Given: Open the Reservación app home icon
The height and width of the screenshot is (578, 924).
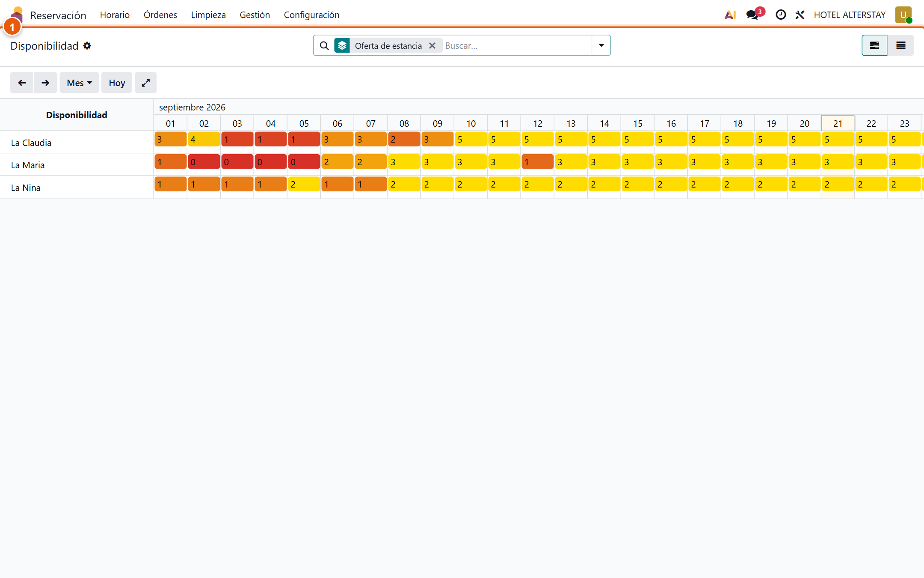Looking at the screenshot, I should click(x=17, y=15).
